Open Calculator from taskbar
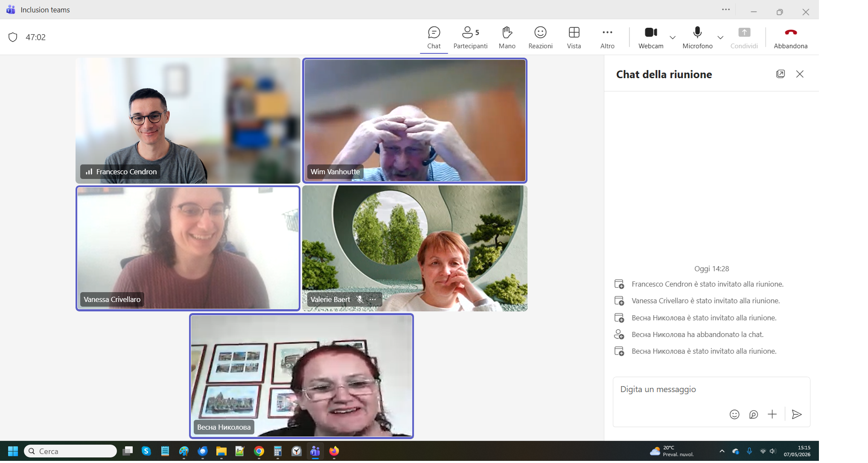This screenshot has height=463, width=868. pyautogui.click(x=278, y=451)
